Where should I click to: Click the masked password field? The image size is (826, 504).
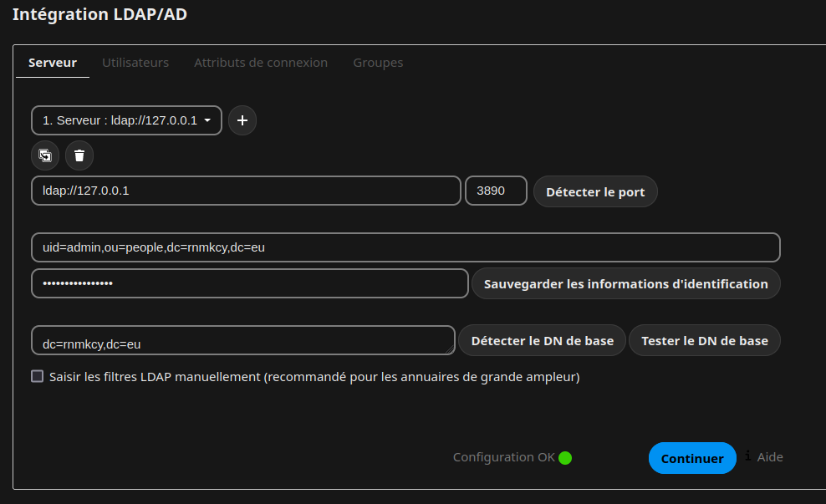pos(249,283)
